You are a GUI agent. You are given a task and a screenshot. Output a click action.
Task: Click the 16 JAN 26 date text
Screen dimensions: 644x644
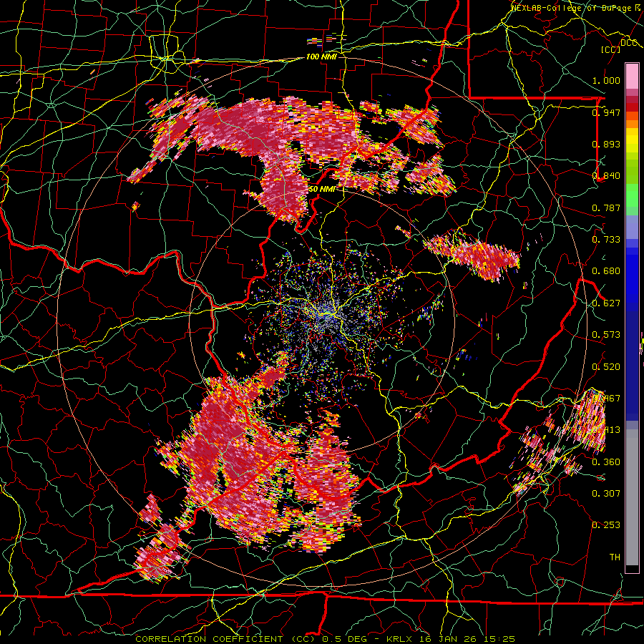447,639
